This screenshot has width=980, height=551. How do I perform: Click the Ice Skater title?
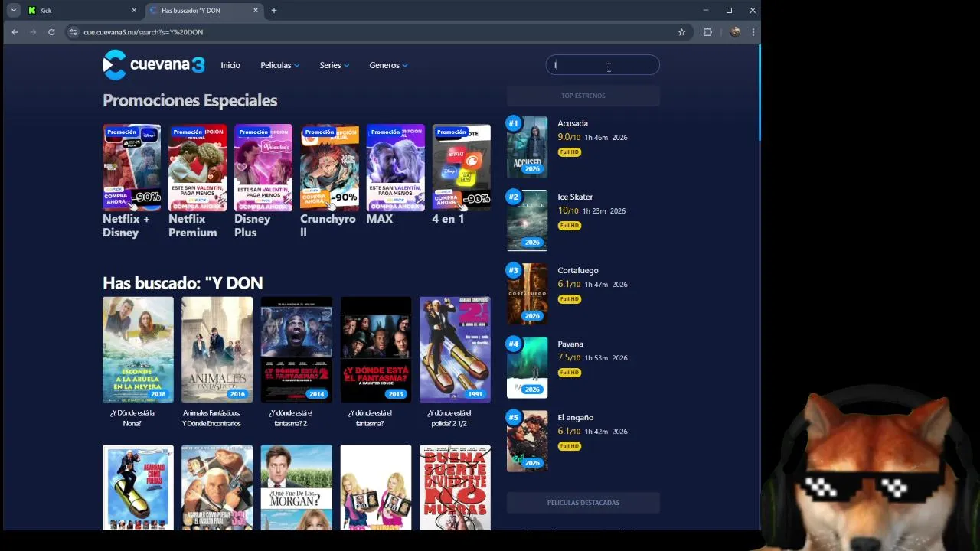click(x=575, y=197)
